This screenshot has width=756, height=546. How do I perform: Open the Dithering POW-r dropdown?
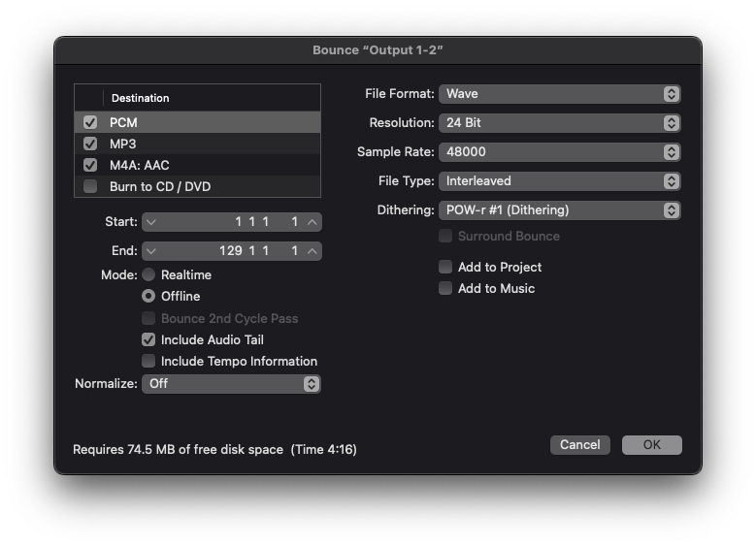click(559, 210)
